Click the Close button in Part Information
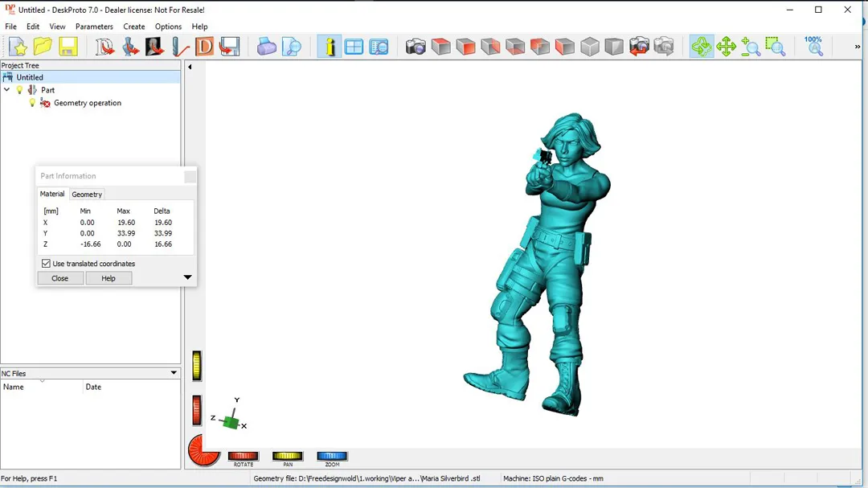 pos(59,278)
